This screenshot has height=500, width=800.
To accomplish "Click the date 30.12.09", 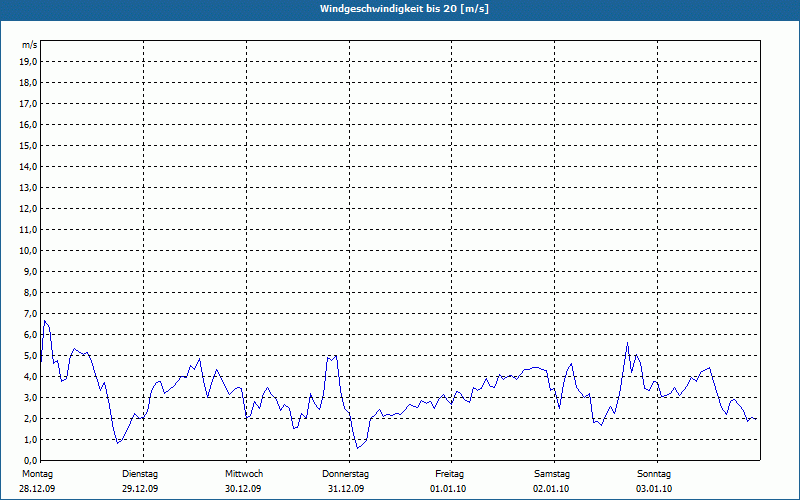I will coord(243,489).
